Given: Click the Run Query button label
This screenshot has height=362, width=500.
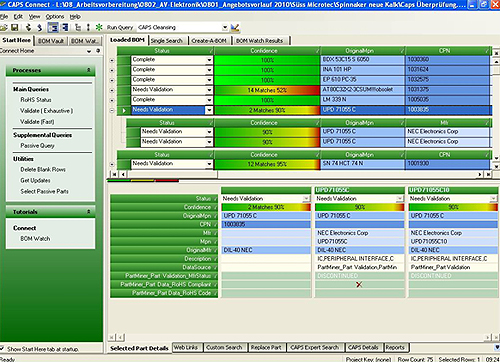Looking at the screenshot, I should [x=120, y=28].
